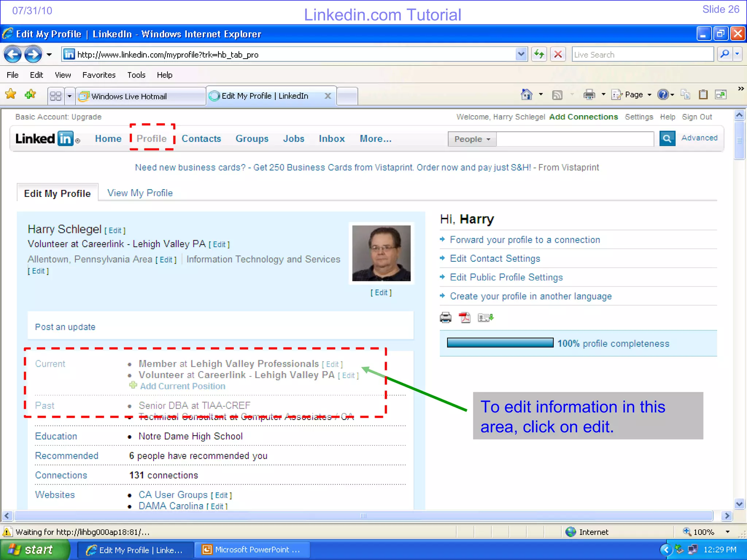Open the View menu
747x560 pixels.
tap(63, 75)
